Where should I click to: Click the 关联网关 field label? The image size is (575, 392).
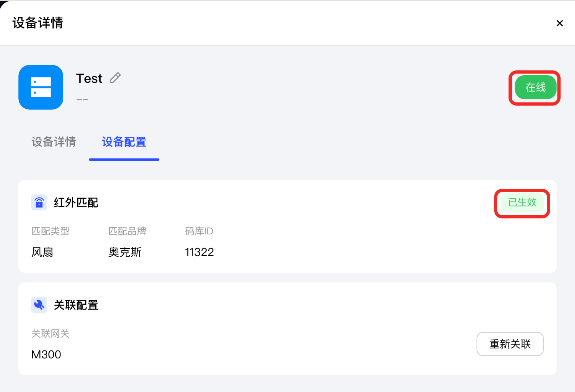50,334
